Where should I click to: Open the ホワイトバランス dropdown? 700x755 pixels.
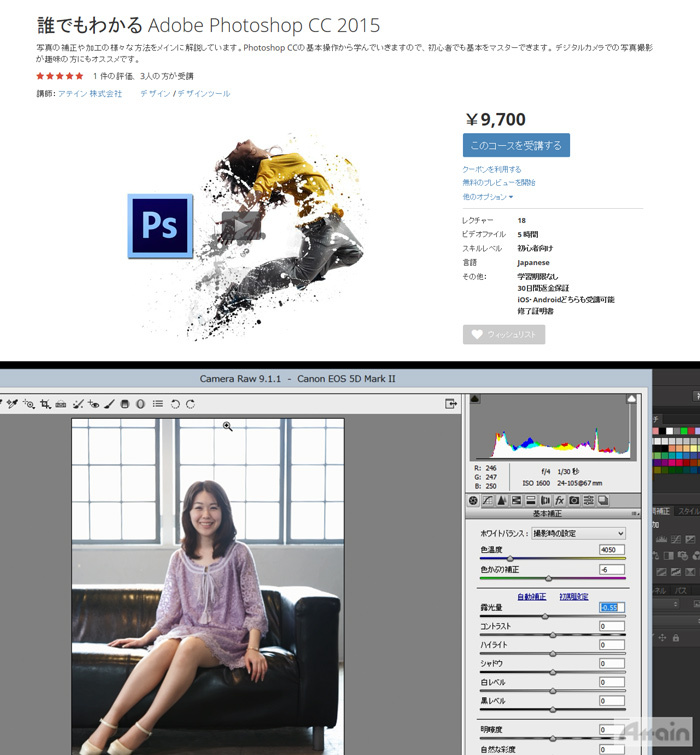click(x=578, y=534)
